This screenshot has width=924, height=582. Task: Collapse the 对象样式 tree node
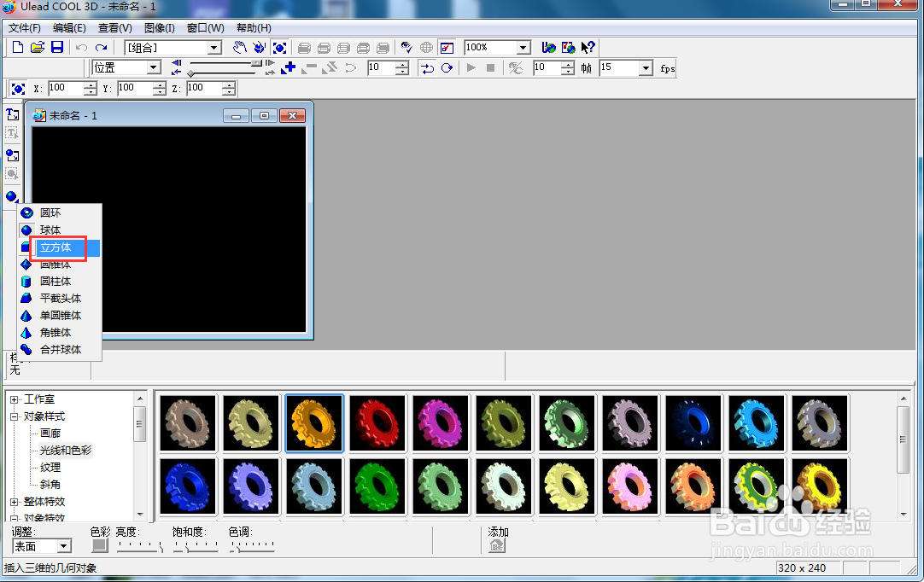[x=15, y=416]
